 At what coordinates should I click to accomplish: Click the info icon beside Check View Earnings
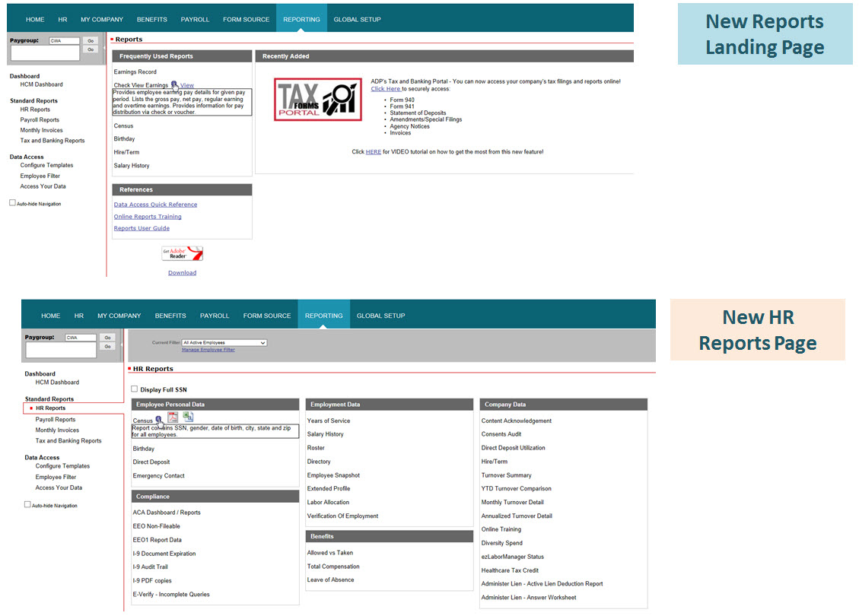174,84
